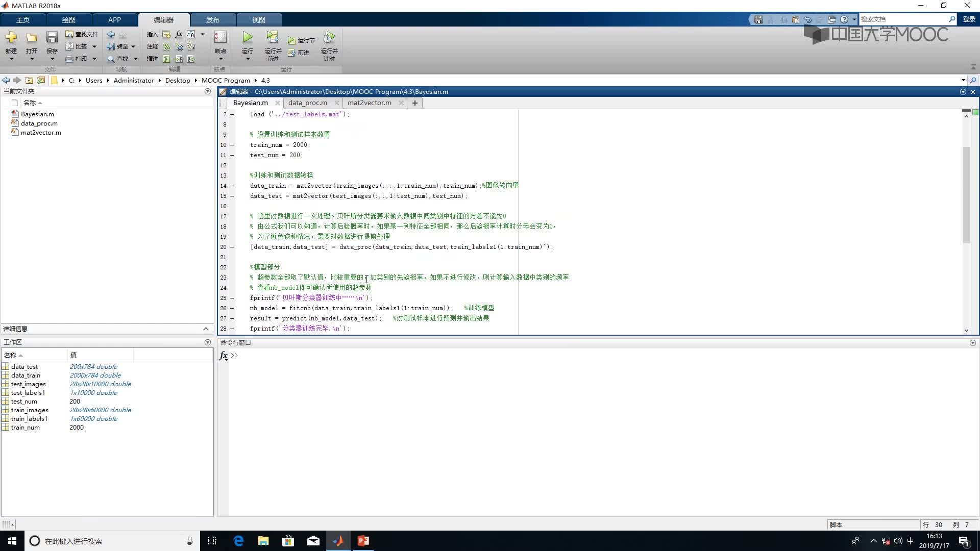The width and height of the screenshot is (980, 551).
Task: Click the increase indent icon
Action: 179,59
